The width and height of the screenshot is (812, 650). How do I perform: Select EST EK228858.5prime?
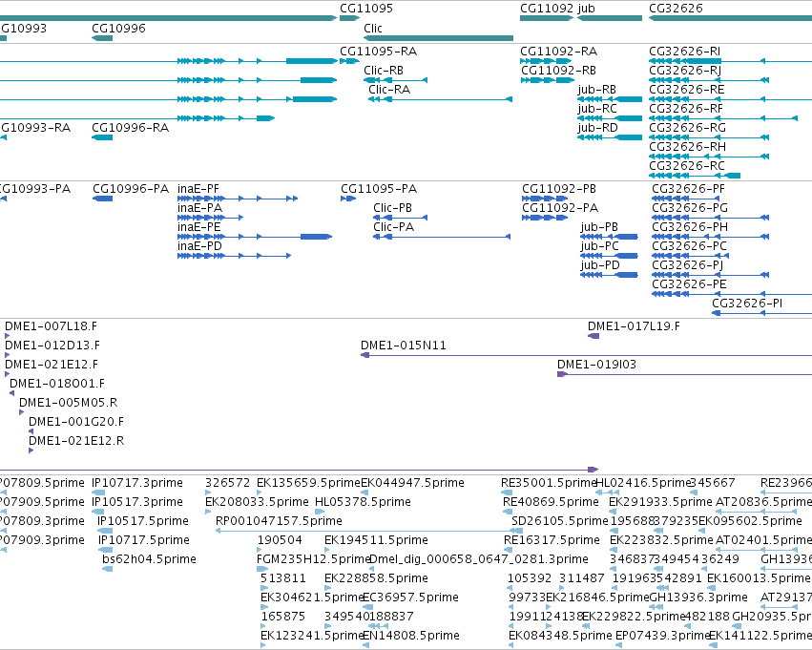(377, 578)
